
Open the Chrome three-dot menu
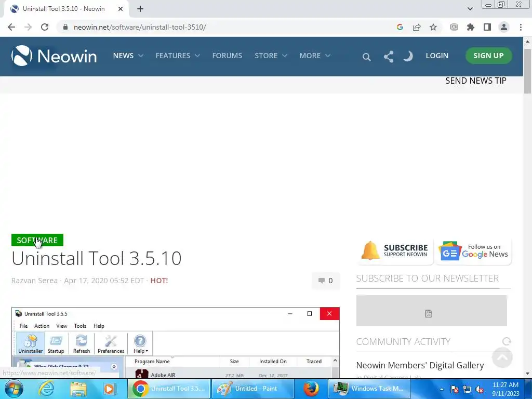pyautogui.click(x=521, y=27)
